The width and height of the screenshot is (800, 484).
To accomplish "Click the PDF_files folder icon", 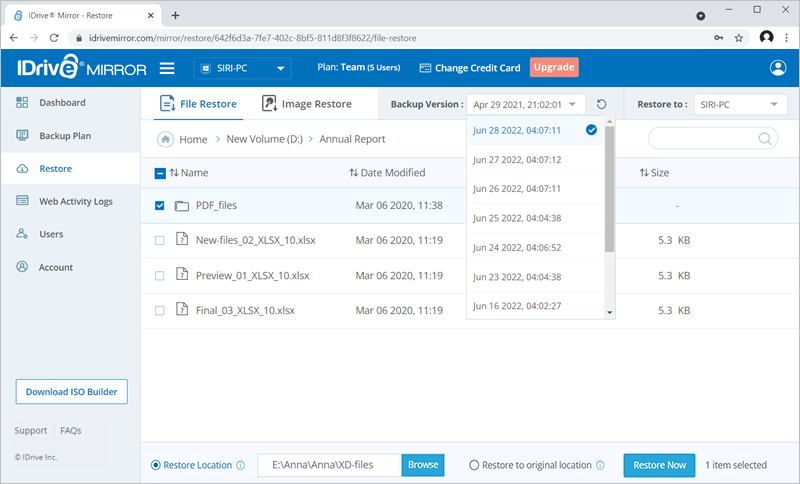I will (x=182, y=206).
